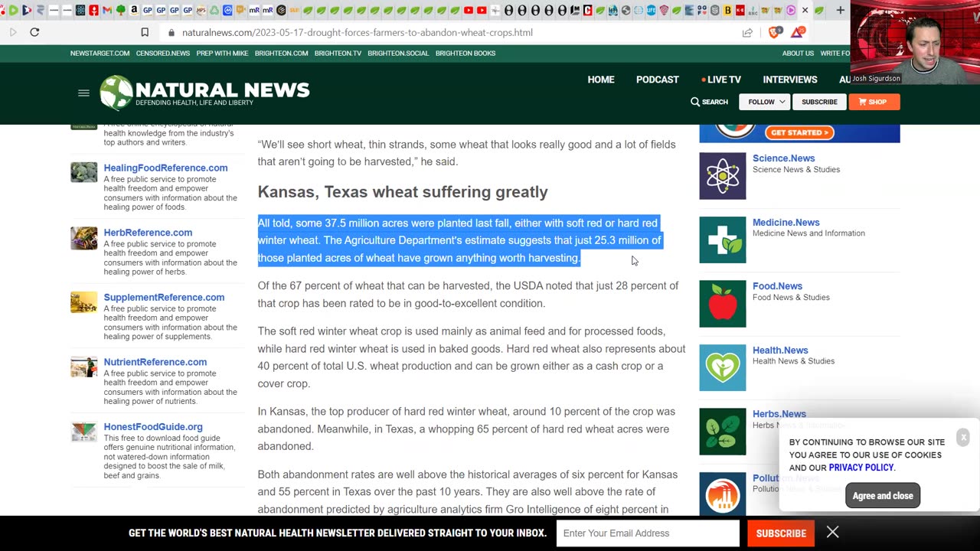Click the Herbs.News leaves icon

(722, 432)
